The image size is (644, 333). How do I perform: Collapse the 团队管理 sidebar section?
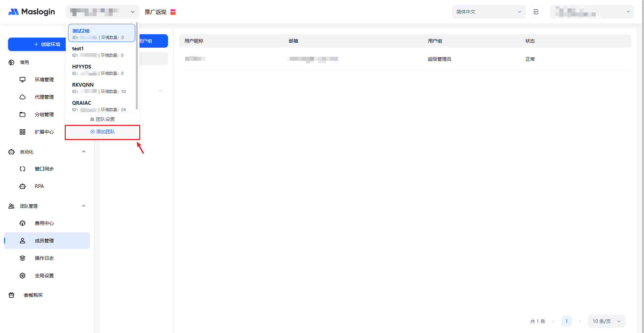coord(84,206)
